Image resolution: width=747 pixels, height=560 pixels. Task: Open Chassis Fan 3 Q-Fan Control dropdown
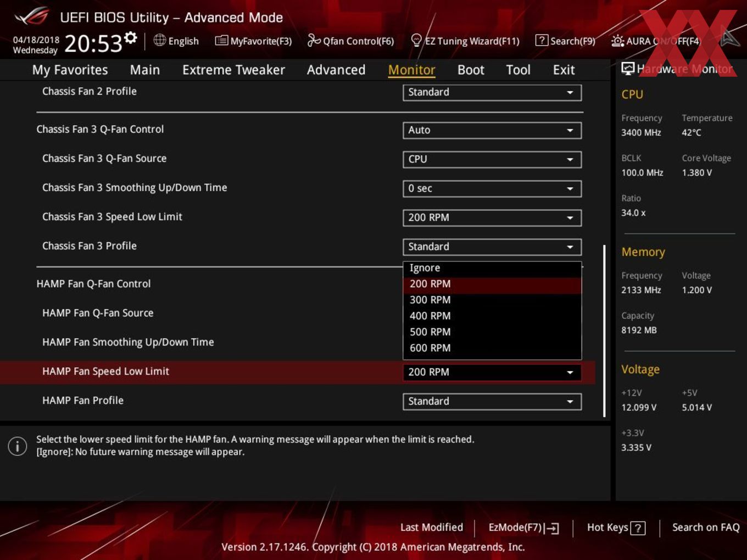[x=492, y=130]
